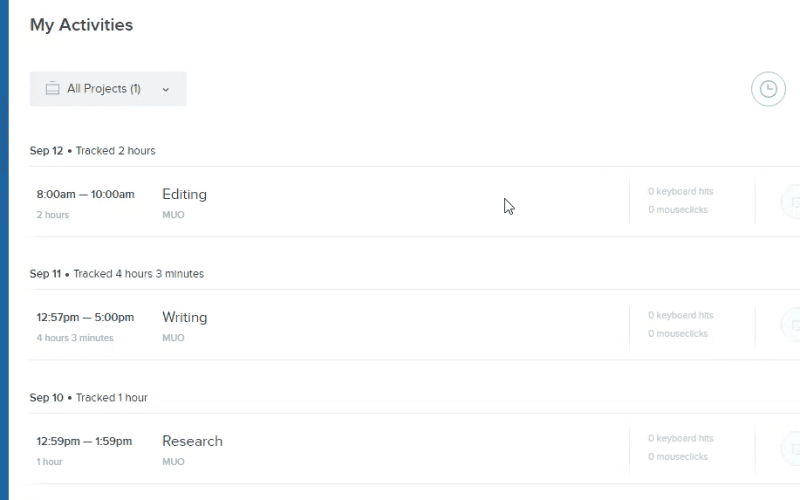Open the icon at the Writing row's right edge
800x500 pixels.
792,325
